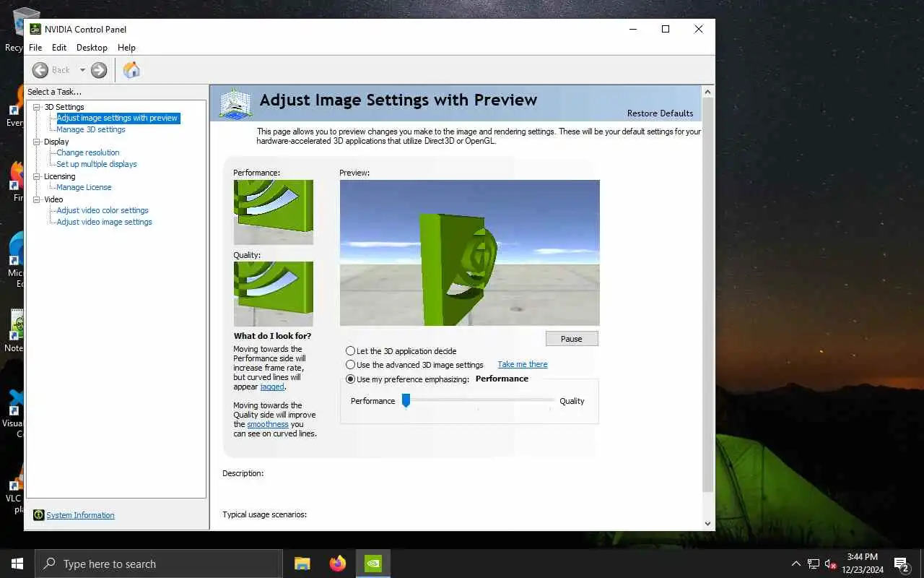The height and width of the screenshot is (578, 924).
Task: Open Adjust video color settings page
Action: (103, 210)
